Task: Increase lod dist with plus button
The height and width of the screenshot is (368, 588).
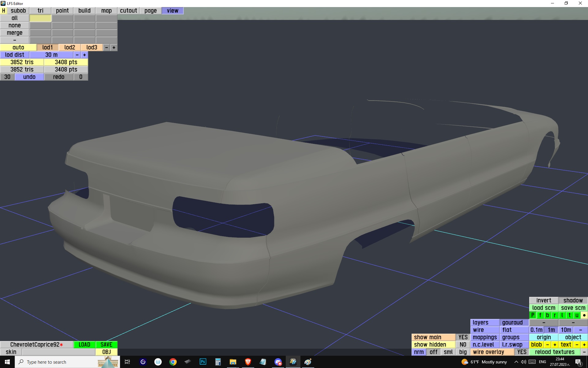Action: [x=85, y=55]
